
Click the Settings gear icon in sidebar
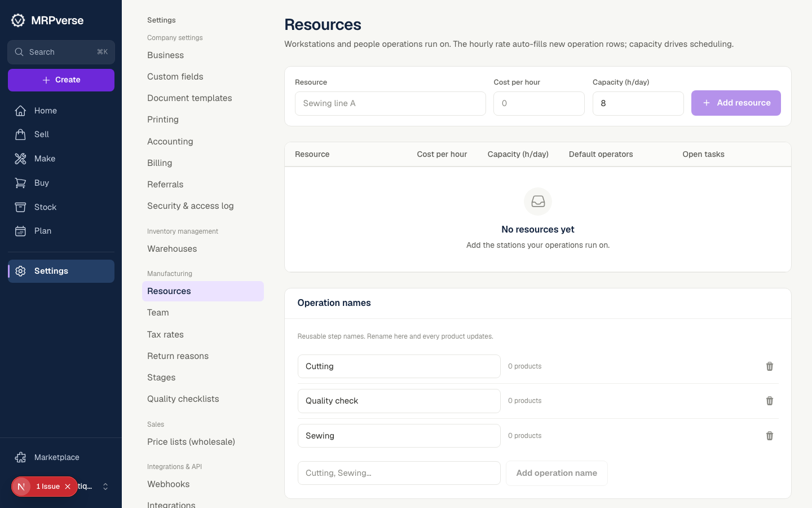coord(20,271)
